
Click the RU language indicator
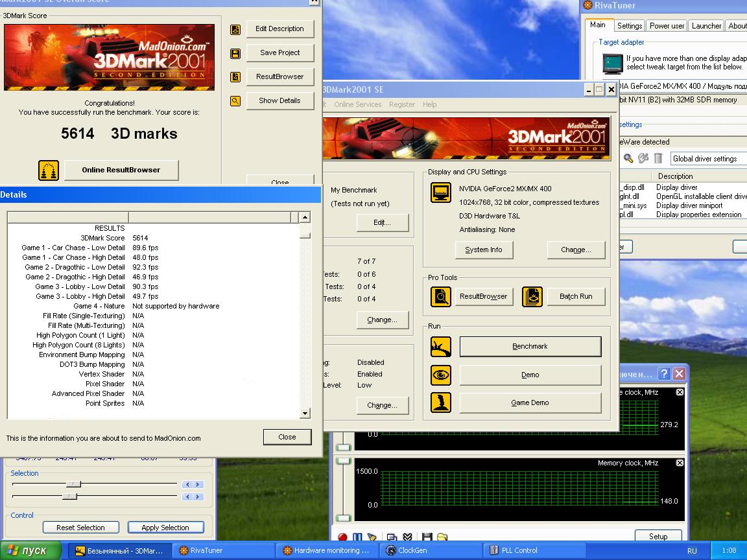(x=693, y=551)
